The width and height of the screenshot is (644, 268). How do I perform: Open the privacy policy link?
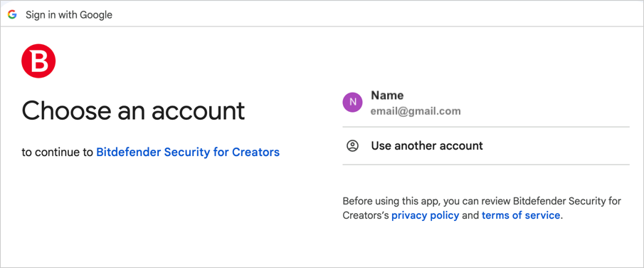[425, 215]
